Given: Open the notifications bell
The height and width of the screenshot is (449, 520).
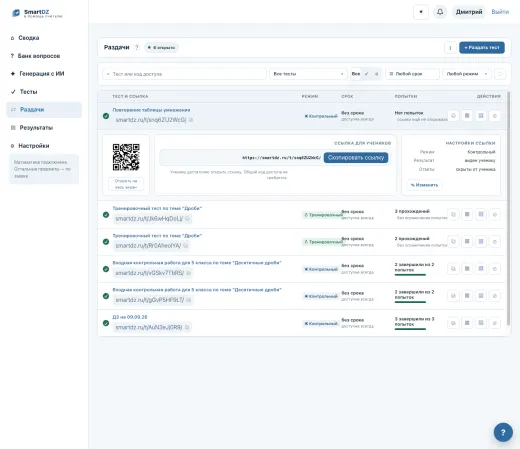Looking at the screenshot, I should (440, 12).
